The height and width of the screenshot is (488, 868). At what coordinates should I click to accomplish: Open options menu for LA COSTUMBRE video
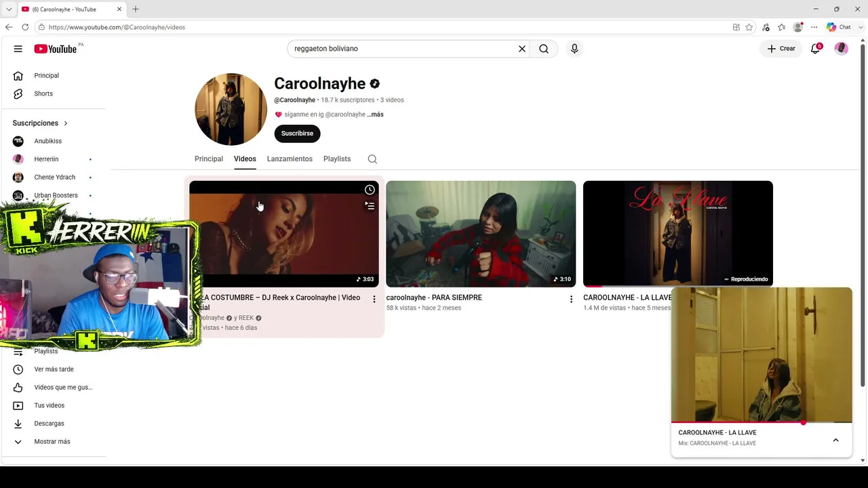point(374,299)
